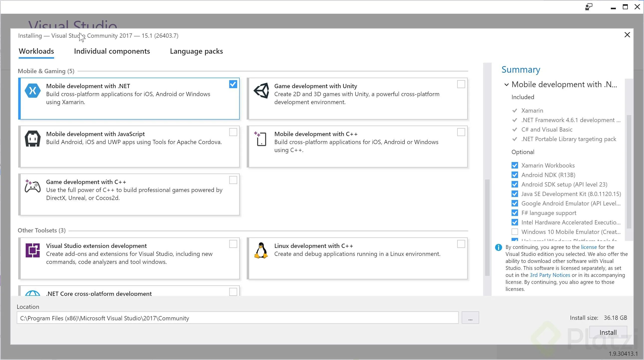
Task: Open the 3rd Party Notices link
Action: coord(550,275)
